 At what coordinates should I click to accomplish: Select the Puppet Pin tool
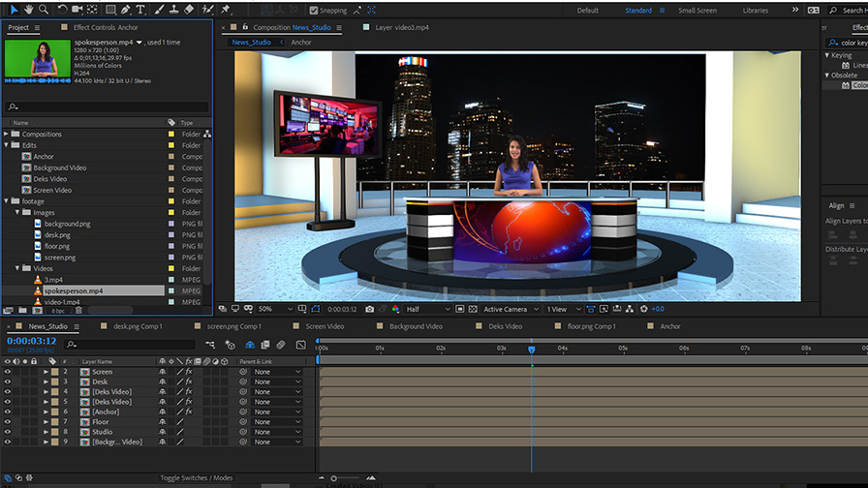click(226, 10)
